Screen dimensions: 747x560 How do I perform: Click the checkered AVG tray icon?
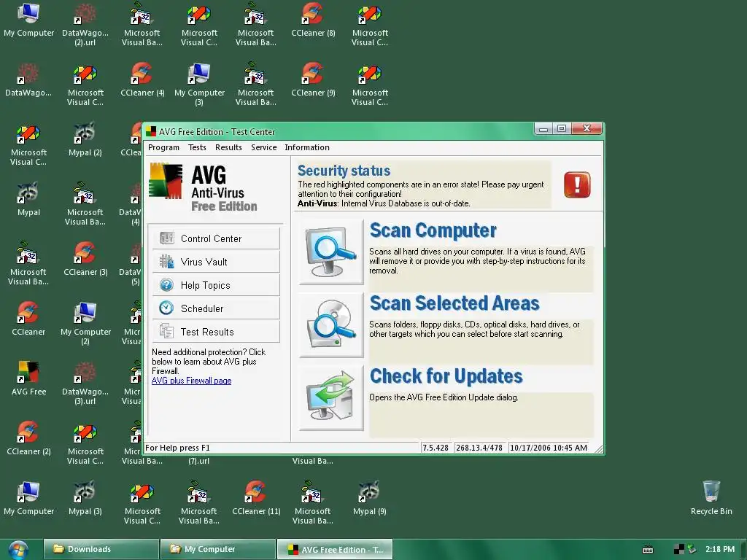(x=679, y=550)
